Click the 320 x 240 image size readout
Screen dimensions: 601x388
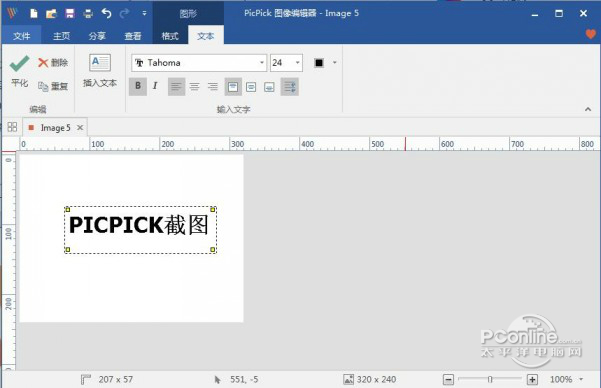click(x=376, y=380)
